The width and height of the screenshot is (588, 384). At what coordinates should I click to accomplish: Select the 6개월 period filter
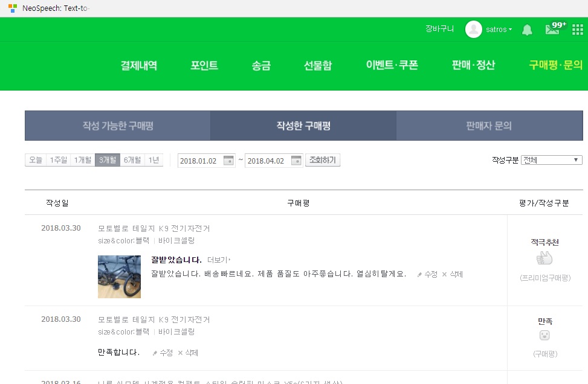pos(132,160)
